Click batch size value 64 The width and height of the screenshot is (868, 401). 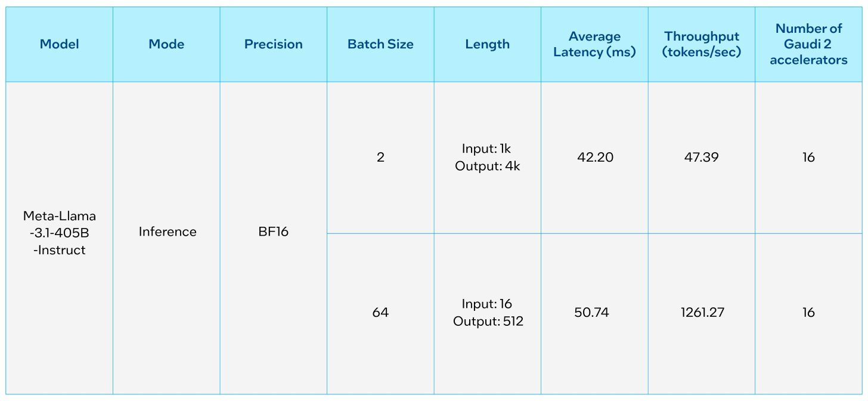[380, 313]
